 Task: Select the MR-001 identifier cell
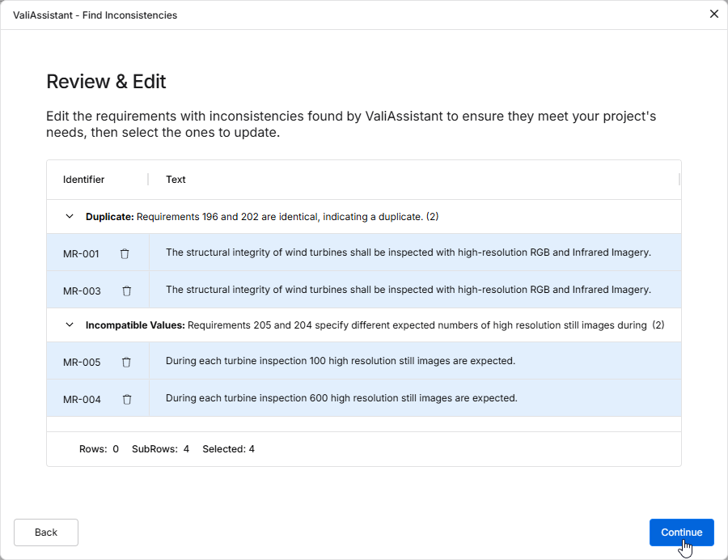click(x=81, y=253)
